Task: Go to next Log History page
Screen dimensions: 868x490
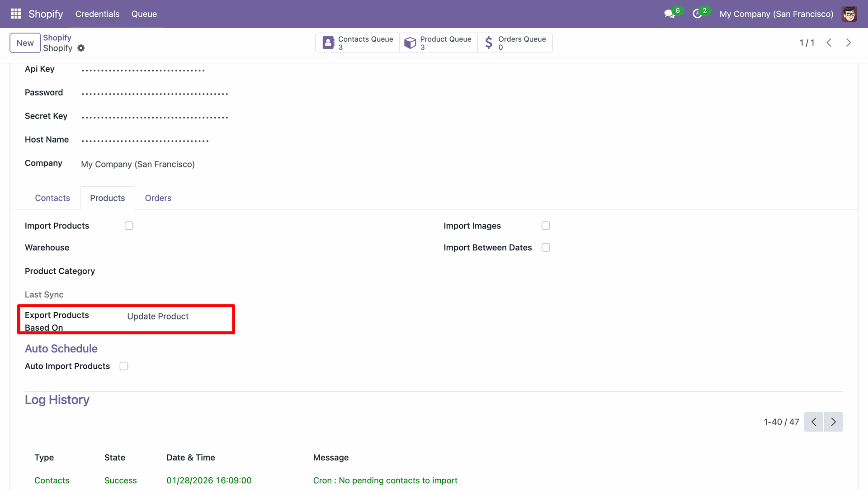Action: [x=833, y=422]
